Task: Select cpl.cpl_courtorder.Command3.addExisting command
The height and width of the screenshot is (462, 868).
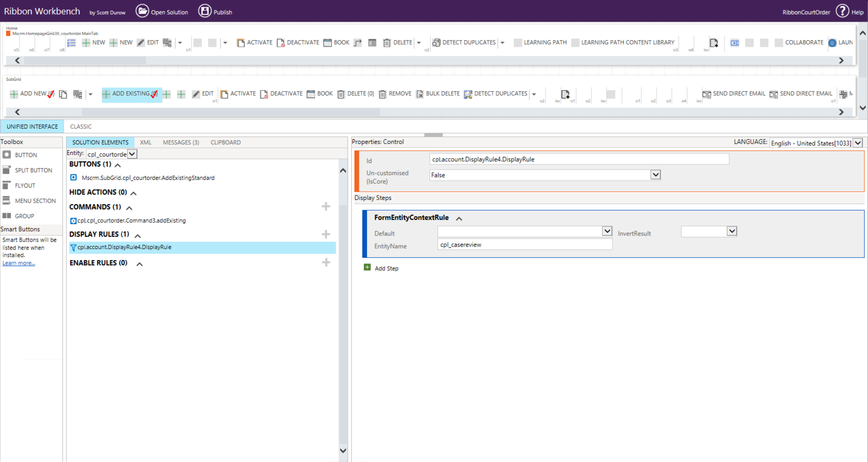Action: click(x=131, y=220)
